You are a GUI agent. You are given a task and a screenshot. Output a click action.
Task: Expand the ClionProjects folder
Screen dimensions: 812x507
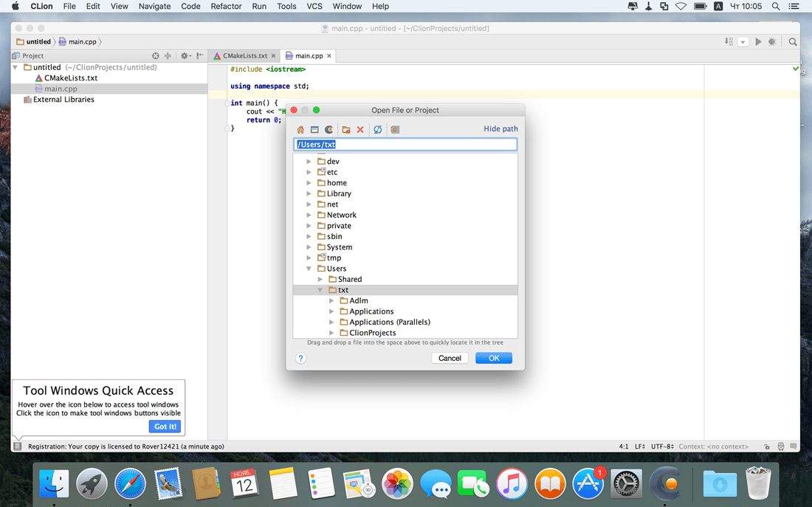point(331,333)
